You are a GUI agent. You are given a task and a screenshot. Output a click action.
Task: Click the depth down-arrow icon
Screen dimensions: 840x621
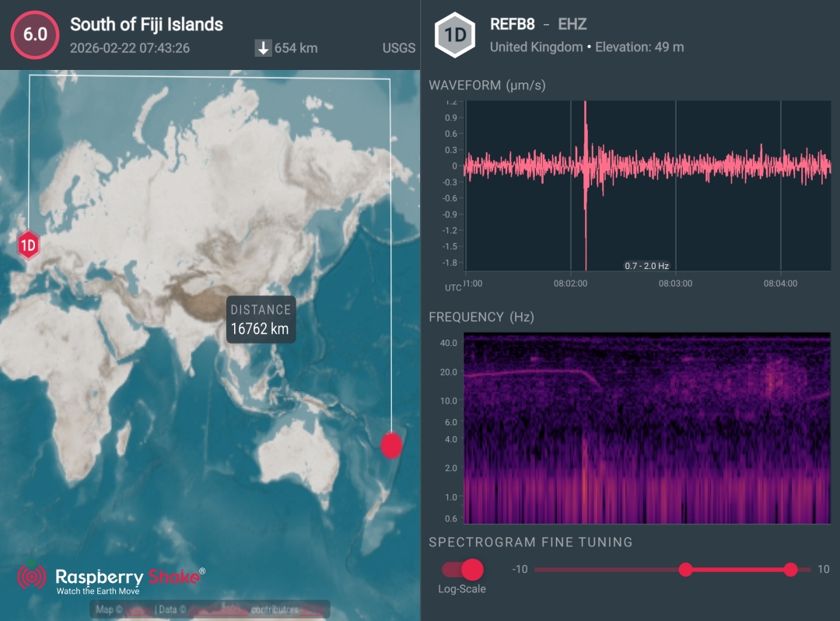(263, 48)
